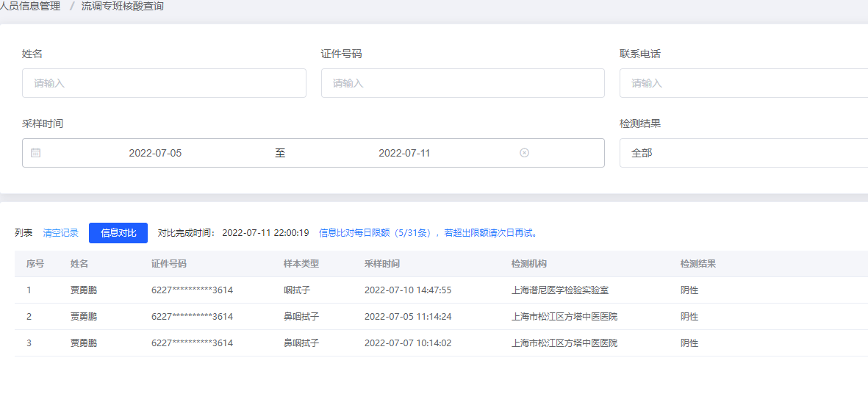This screenshot has height=405, width=868.
Task: Click 鼻咽拭子 in row 2
Action: (x=301, y=317)
